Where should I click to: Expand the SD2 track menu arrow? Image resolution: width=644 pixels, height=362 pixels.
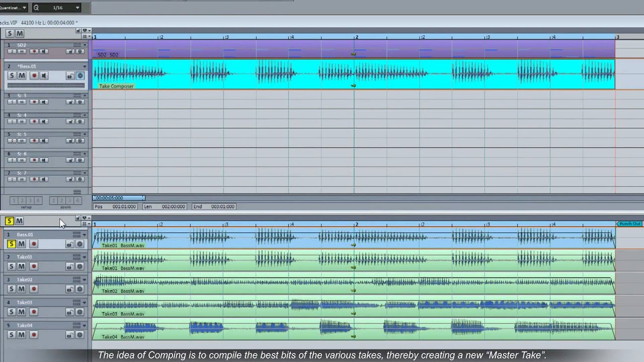pyautogui.click(x=85, y=45)
